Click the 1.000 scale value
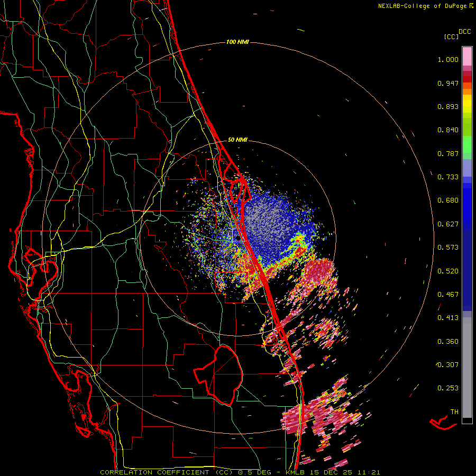This screenshot has width=476, height=476. tap(448, 59)
